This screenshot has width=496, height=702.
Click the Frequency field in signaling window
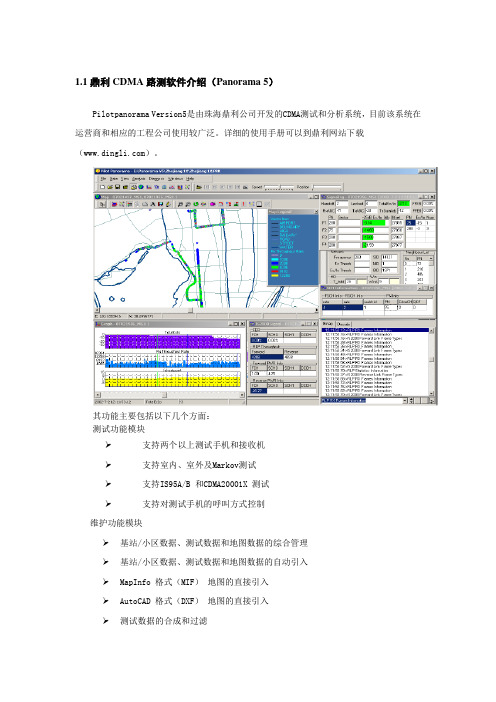point(362,257)
